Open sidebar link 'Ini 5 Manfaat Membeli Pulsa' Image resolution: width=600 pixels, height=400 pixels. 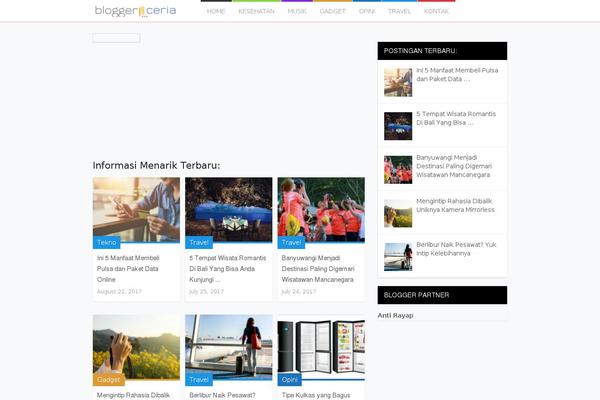pos(457,75)
